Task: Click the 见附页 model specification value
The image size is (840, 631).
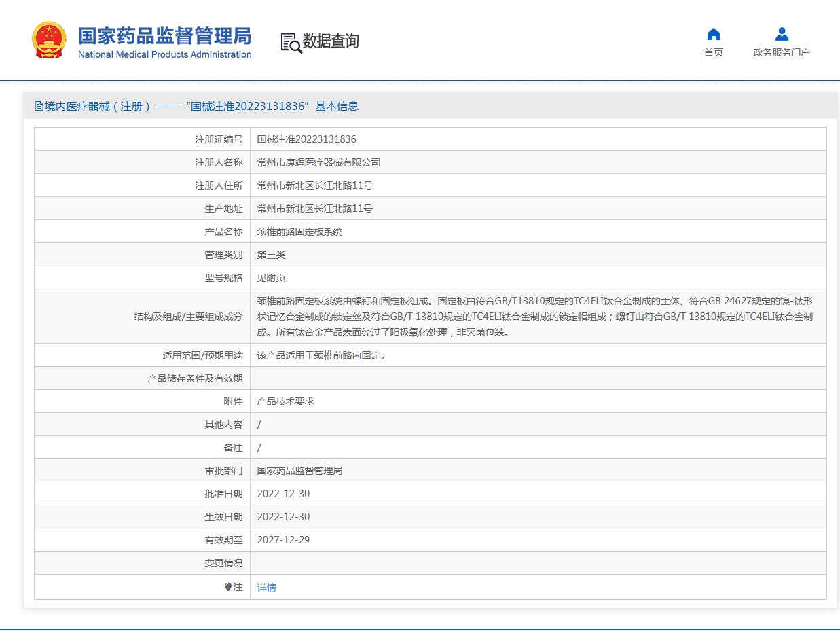Action: click(x=272, y=278)
